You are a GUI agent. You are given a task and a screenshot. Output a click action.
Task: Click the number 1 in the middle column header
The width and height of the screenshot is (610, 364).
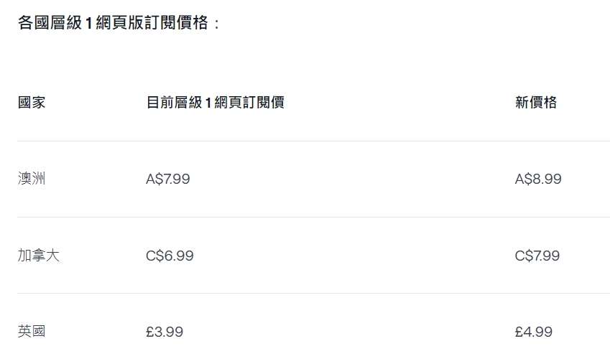point(208,103)
